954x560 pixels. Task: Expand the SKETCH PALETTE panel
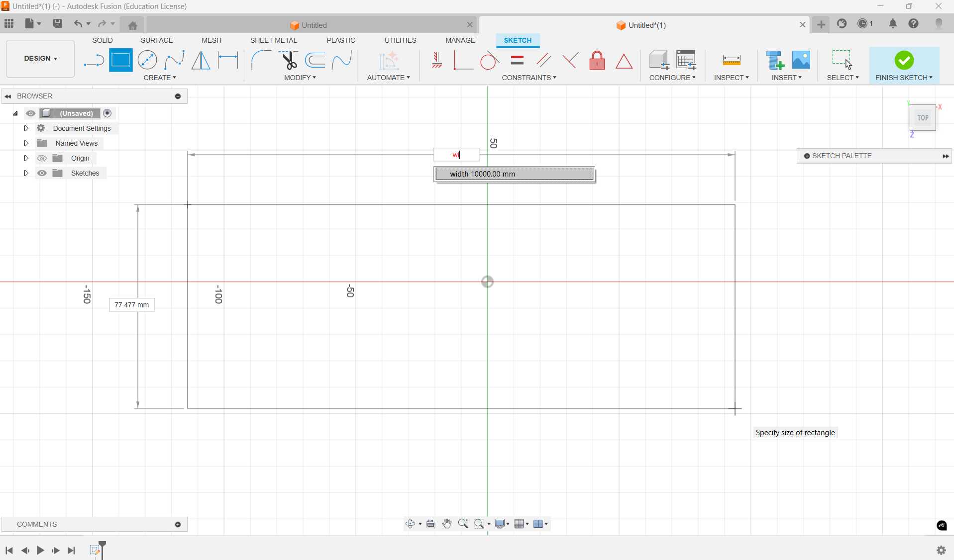pyautogui.click(x=945, y=156)
